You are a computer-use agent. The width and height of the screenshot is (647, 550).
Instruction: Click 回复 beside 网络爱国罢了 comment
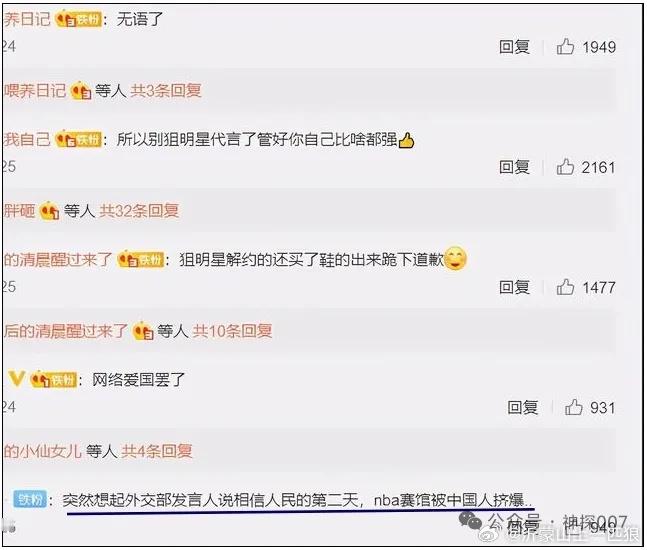522,408
